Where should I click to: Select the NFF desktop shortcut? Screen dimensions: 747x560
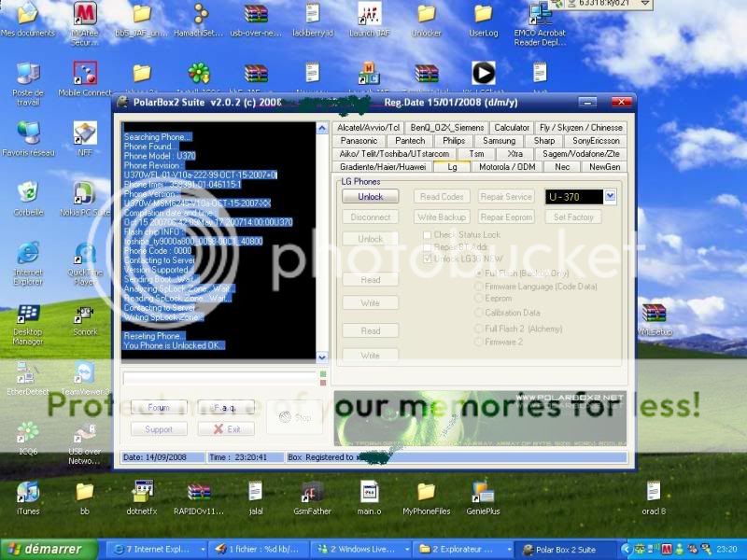pos(85,138)
